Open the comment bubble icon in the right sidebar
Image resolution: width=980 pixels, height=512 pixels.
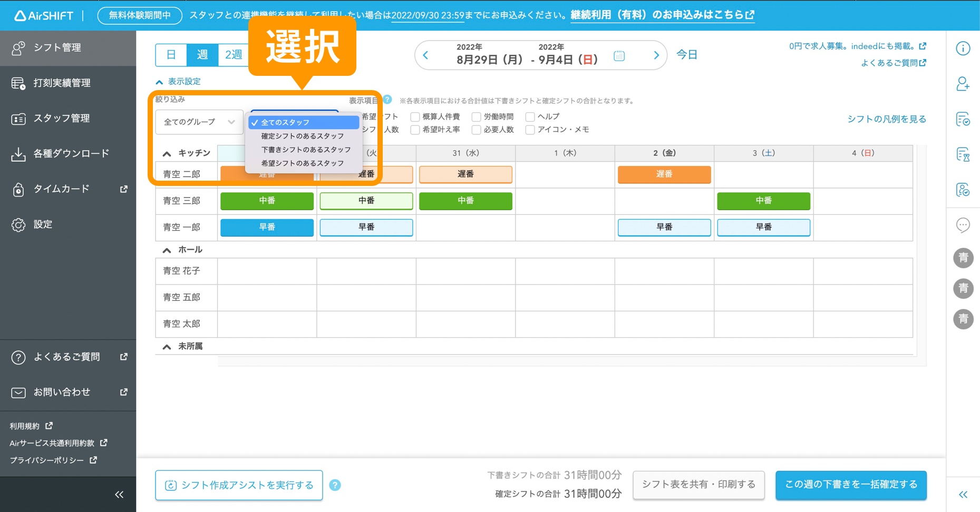point(963,225)
